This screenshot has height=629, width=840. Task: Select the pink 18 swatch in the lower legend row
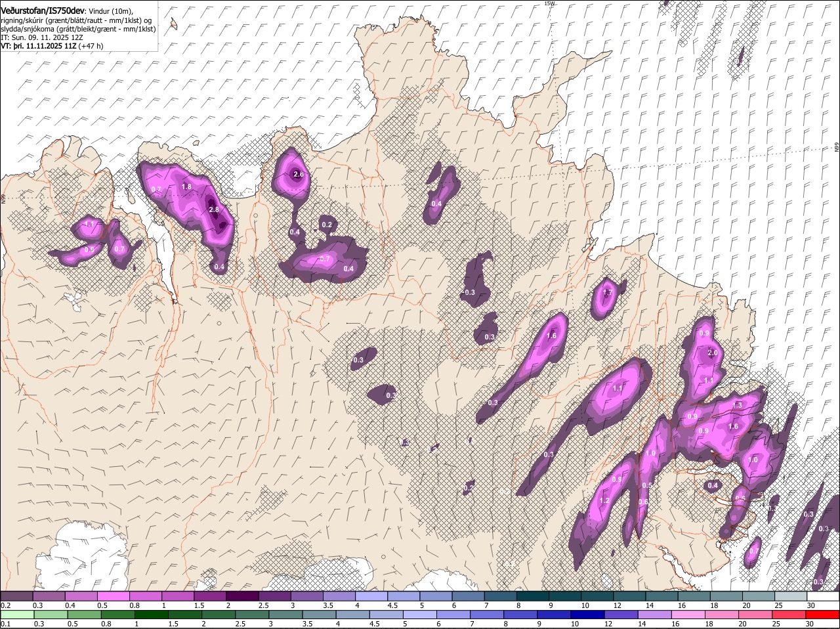723,615
